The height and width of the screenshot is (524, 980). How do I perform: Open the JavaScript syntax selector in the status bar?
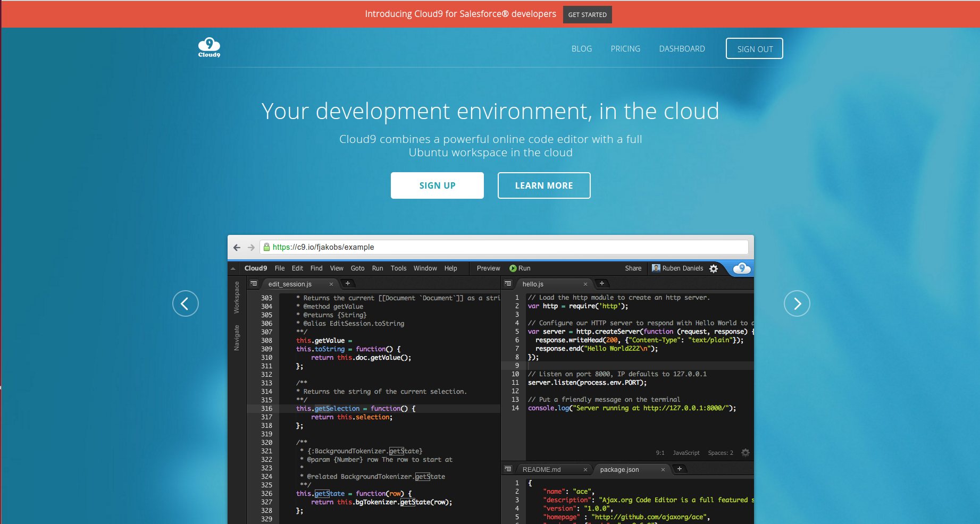pos(686,453)
